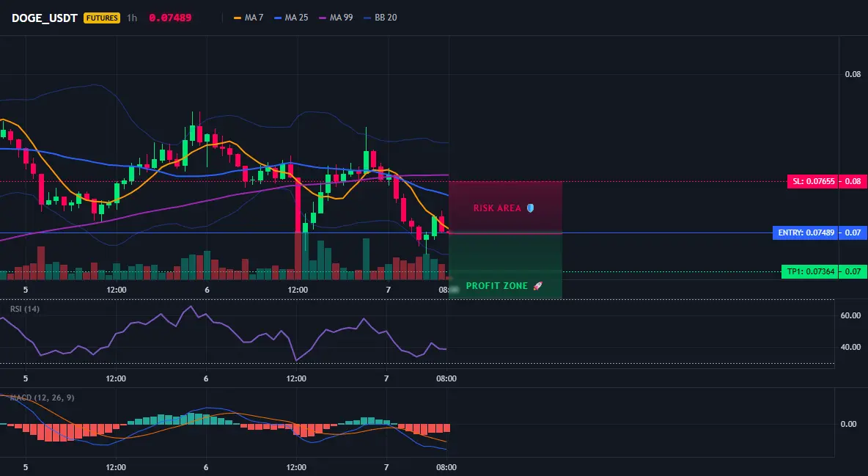The image size is (868, 476).
Task: Click the red 0.07489 price in header
Action: coord(170,18)
